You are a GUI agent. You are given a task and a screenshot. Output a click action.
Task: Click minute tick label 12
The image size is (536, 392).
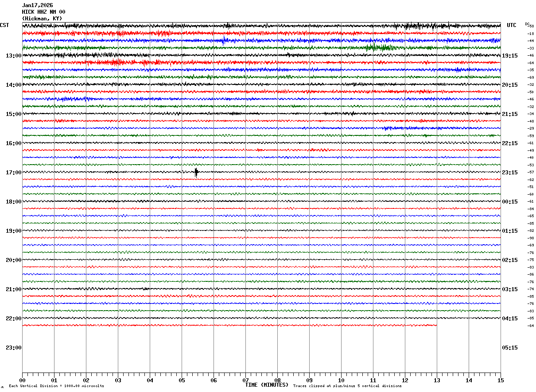405,380
